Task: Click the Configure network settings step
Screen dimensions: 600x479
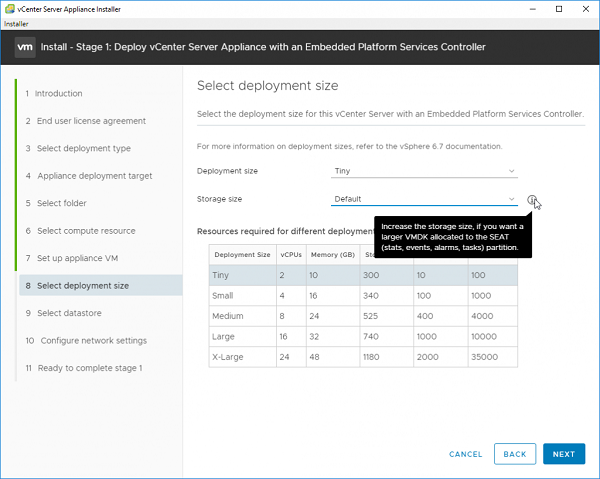Action: [86, 341]
